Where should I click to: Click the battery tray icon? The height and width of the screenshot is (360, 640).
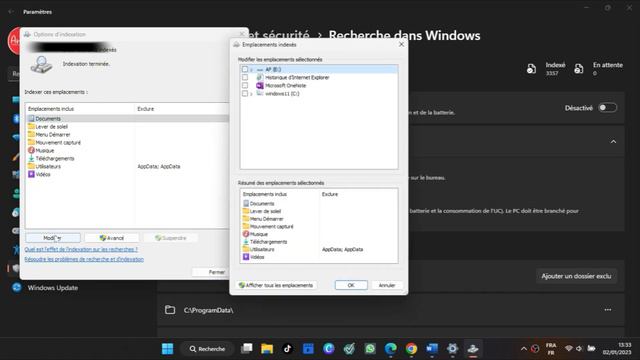click(591, 349)
